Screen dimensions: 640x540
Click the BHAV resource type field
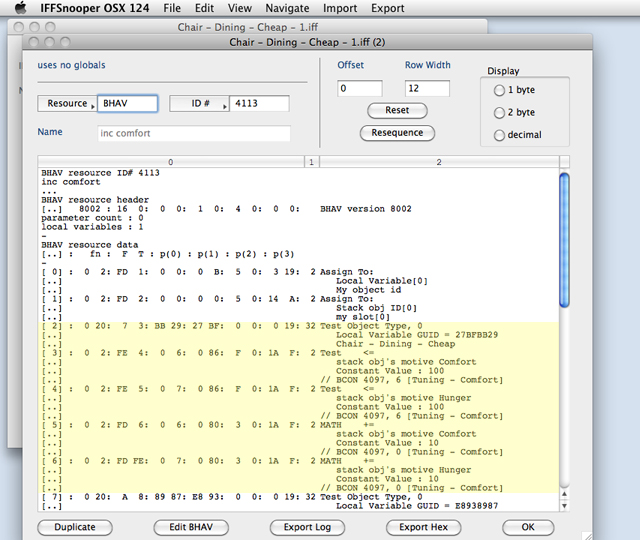[x=127, y=104]
